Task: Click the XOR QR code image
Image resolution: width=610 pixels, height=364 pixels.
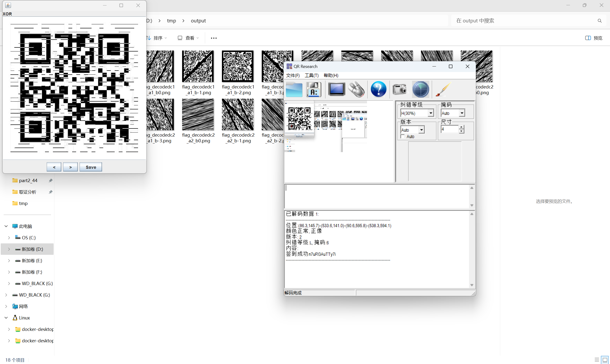Action: pyautogui.click(x=74, y=88)
